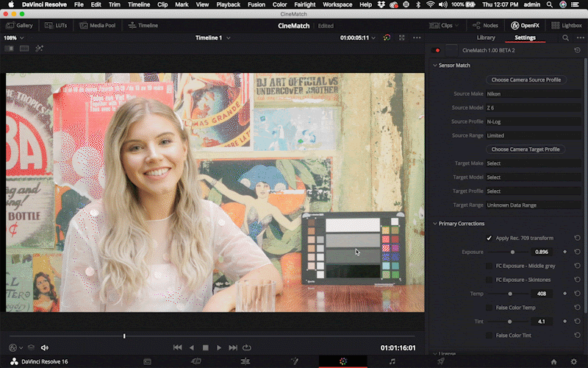
Task: Open the viewer zoom 108% dropdown
Action: (13, 38)
